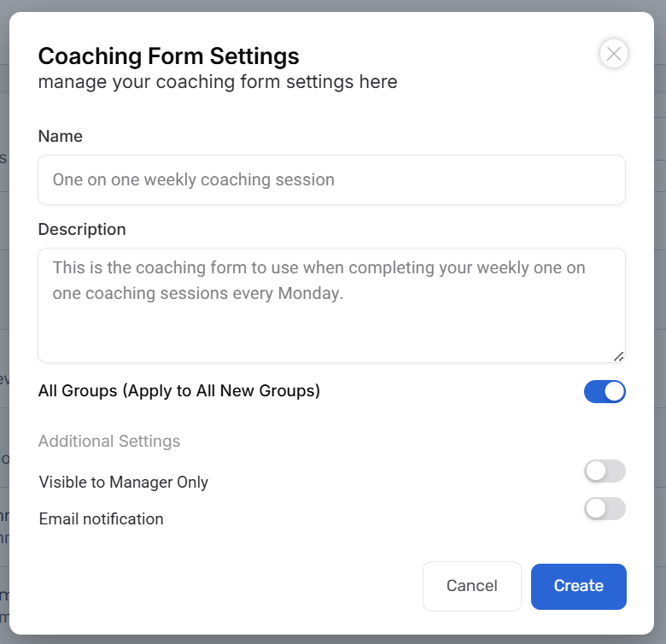
Task: Disable the All Groups toggle
Action: coord(605,391)
